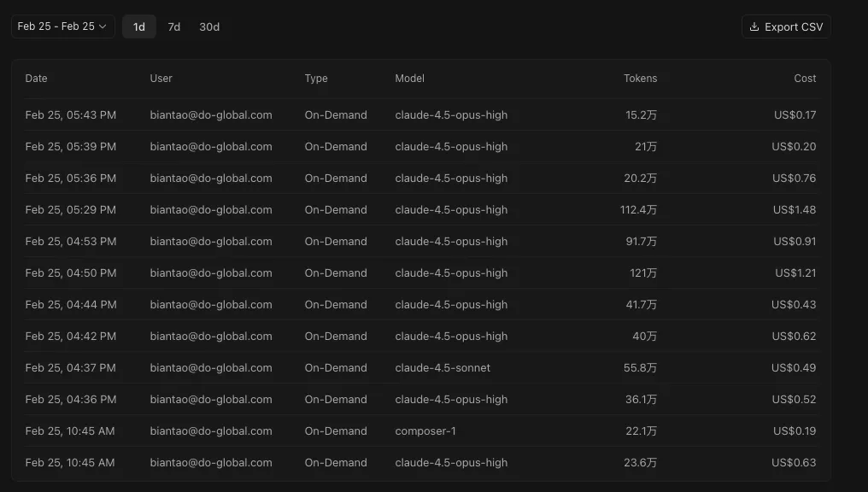Select the Feb 25, 04:42 PM date cell
Viewport: 868px width, 492px height.
71,336
